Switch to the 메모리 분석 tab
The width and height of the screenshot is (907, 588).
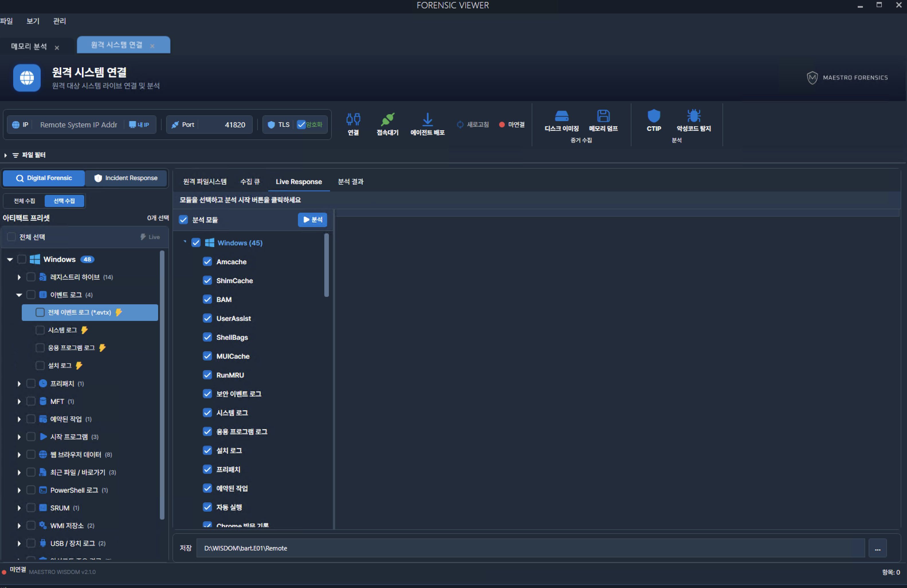pyautogui.click(x=29, y=46)
